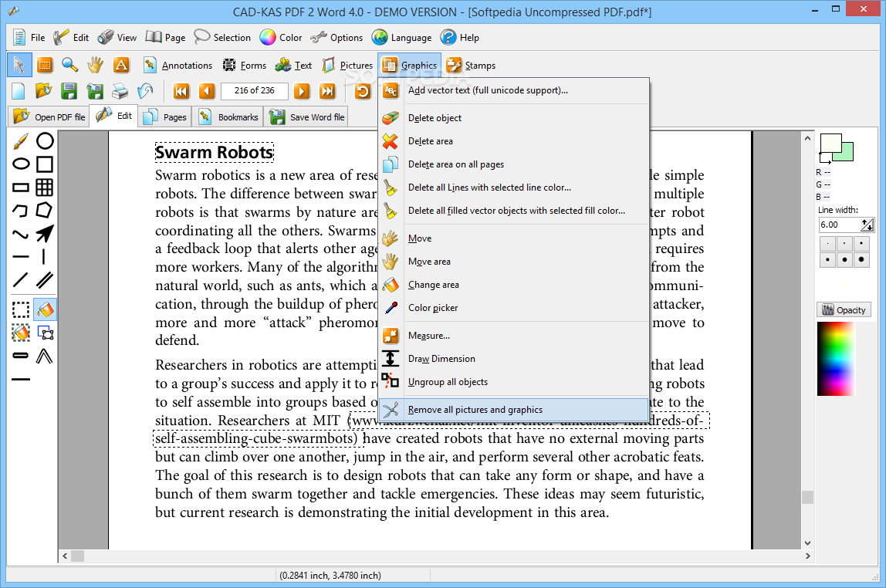This screenshot has width=886, height=588.
Task: Open a file with folder icon
Action: coord(43,91)
